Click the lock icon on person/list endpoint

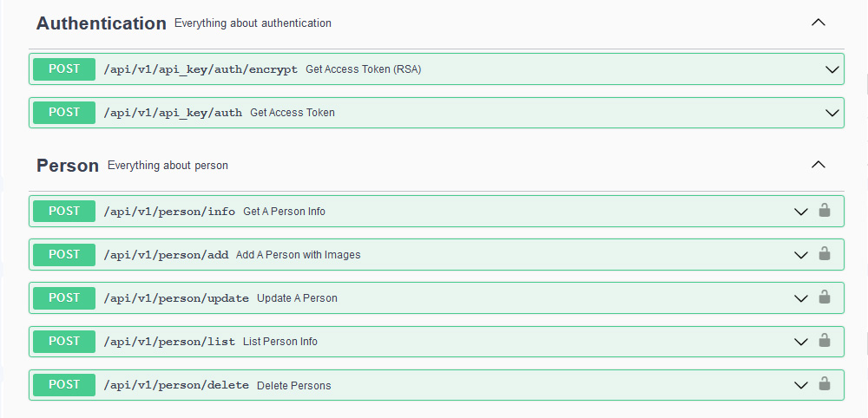pos(825,341)
